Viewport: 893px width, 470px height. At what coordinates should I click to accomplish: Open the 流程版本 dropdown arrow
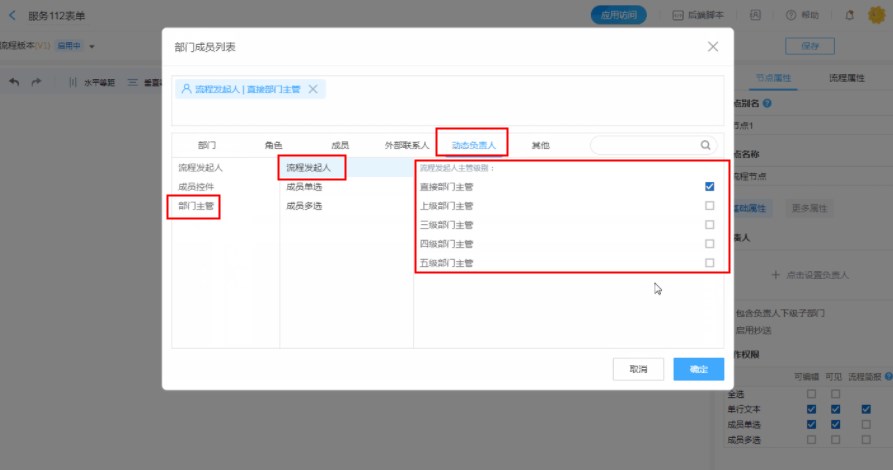click(92, 47)
